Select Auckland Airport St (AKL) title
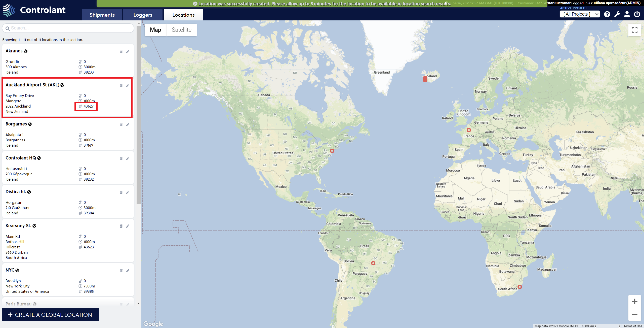 pos(32,85)
